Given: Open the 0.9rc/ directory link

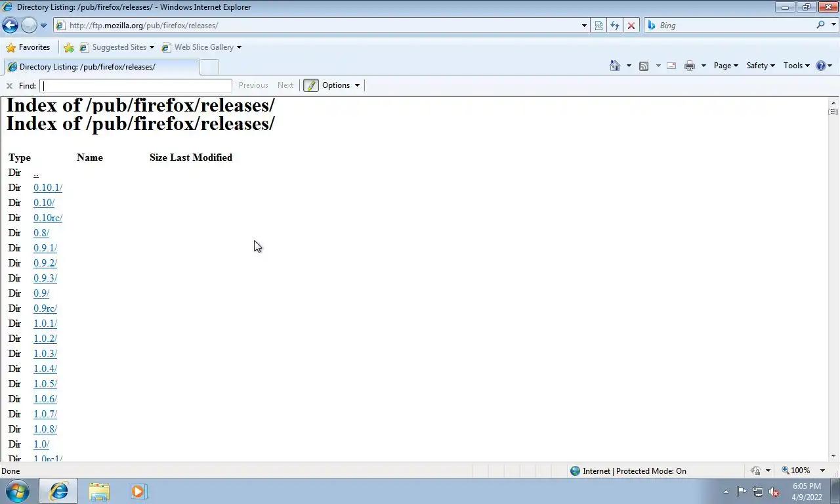Looking at the screenshot, I should [45, 308].
